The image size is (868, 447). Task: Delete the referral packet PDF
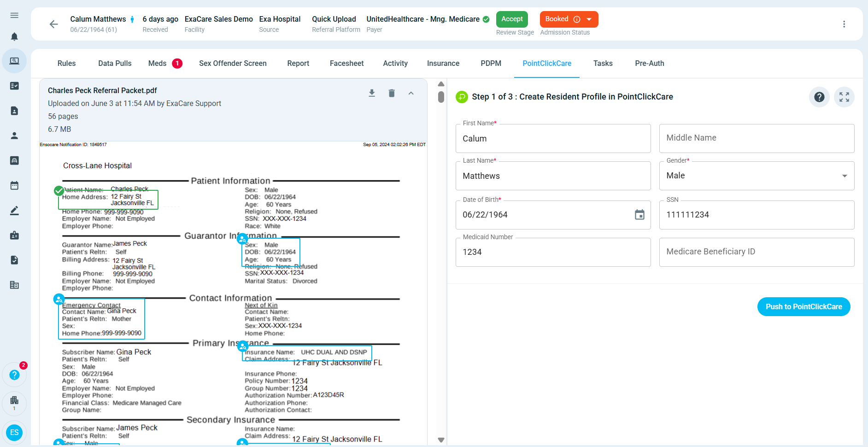tap(392, 93)
